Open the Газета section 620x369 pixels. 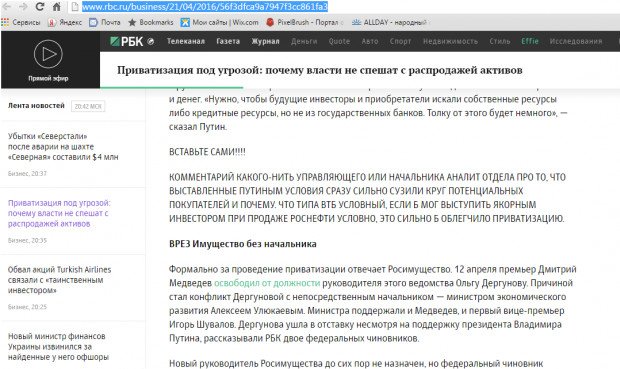[228, 41]
